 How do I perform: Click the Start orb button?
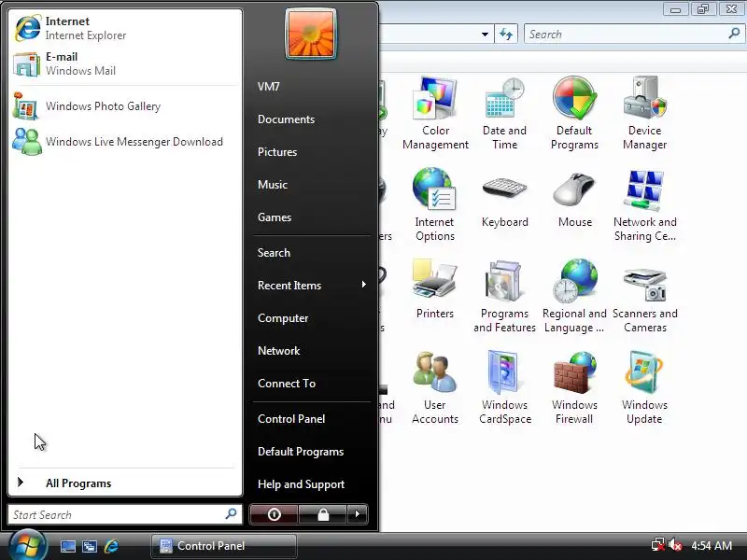pyautogui.click(x=27, y=545)
